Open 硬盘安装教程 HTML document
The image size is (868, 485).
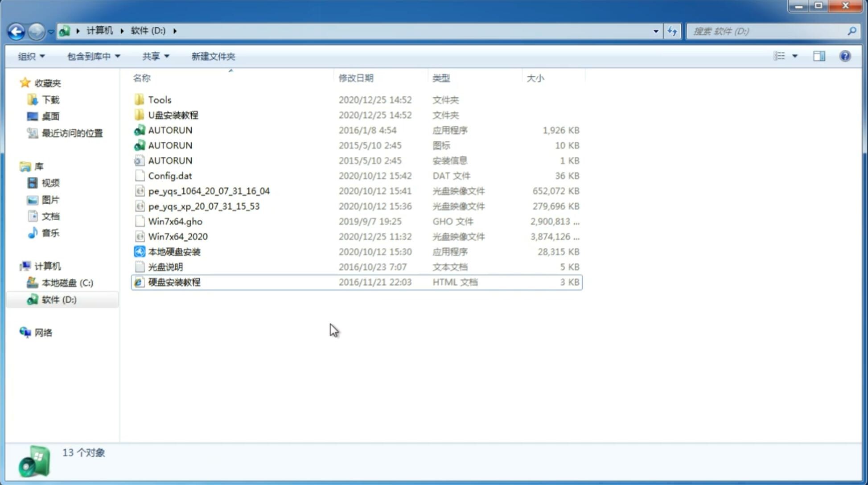point(173,282)
